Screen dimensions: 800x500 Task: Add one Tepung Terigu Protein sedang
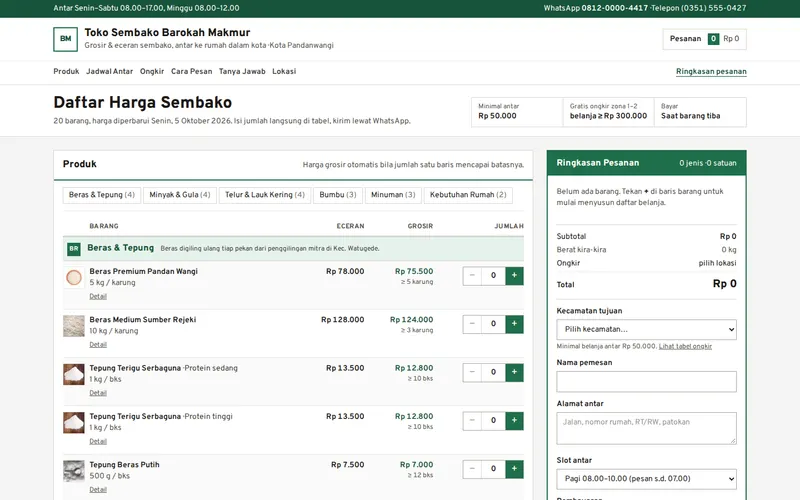[x=514, y=372]
